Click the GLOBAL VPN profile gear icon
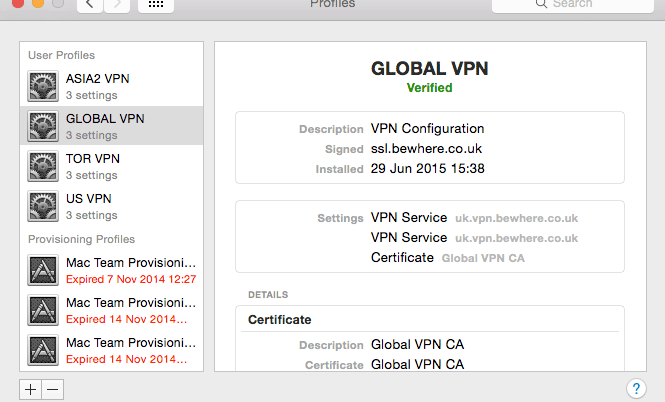The image size is (665, 402). 43,126
